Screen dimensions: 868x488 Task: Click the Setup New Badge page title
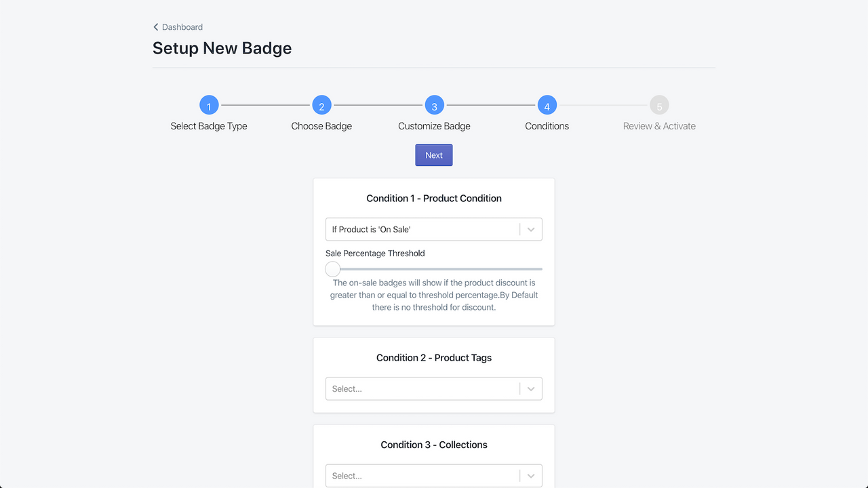pyautogui.click(x=222, y=48)
